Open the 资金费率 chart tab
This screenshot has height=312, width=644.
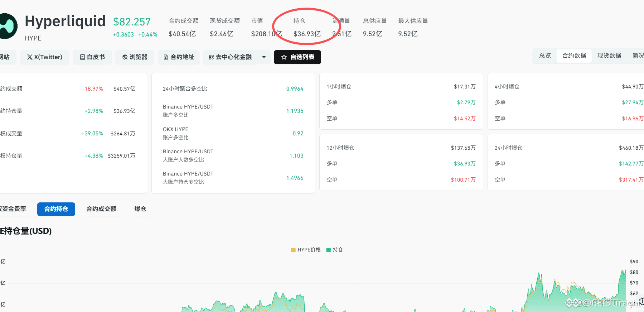(x=14, y=209)
